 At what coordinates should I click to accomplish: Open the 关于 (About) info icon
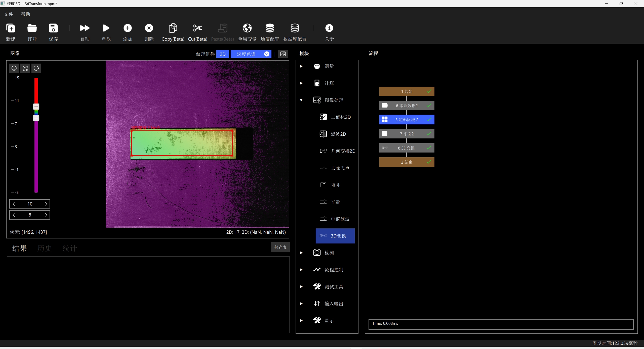click(x=329, y=28)
